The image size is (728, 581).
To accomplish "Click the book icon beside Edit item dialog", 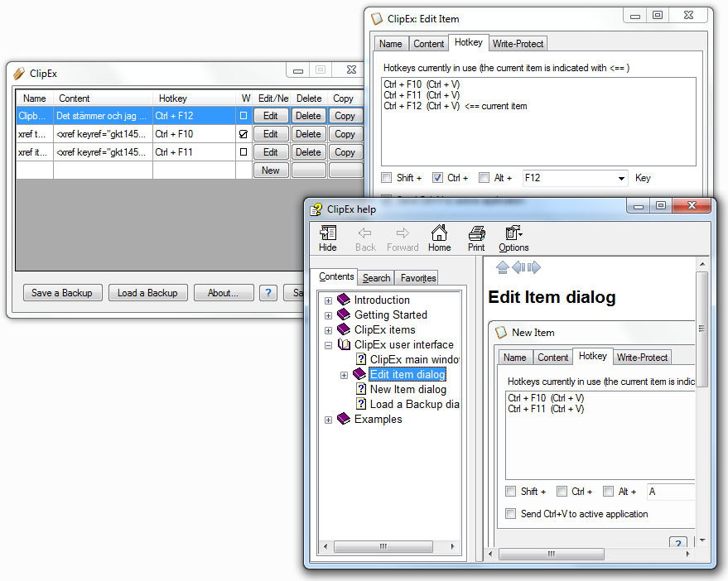I will (359, 373).
